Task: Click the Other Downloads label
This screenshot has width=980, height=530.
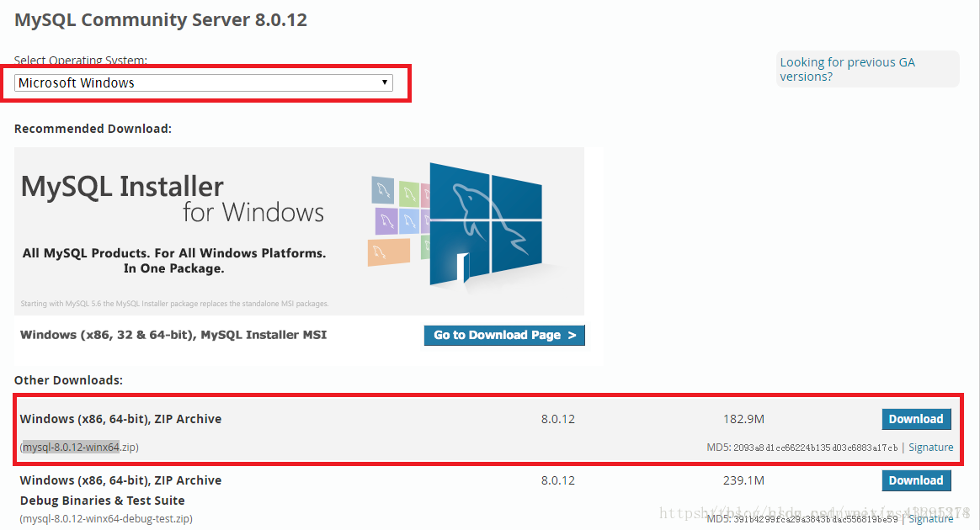Action: point(68,380)
